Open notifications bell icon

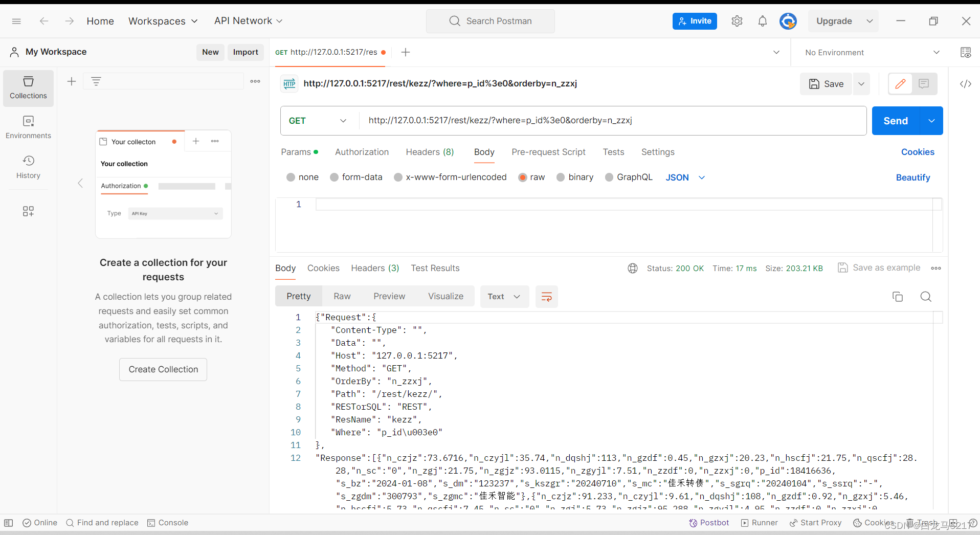(x=762, y=21)
